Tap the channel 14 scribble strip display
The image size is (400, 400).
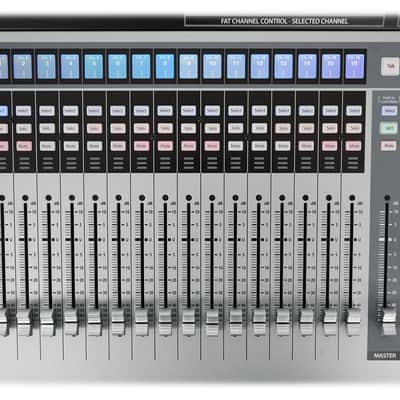307,67
